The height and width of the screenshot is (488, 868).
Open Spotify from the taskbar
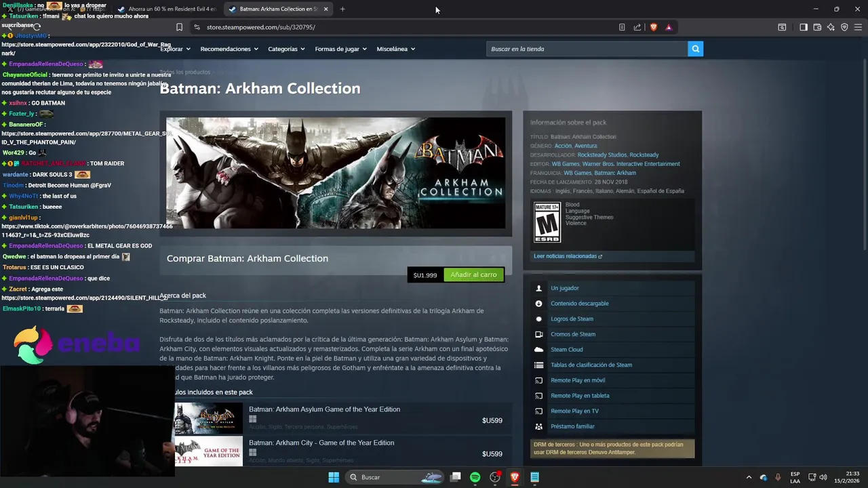tap(475, 477)
